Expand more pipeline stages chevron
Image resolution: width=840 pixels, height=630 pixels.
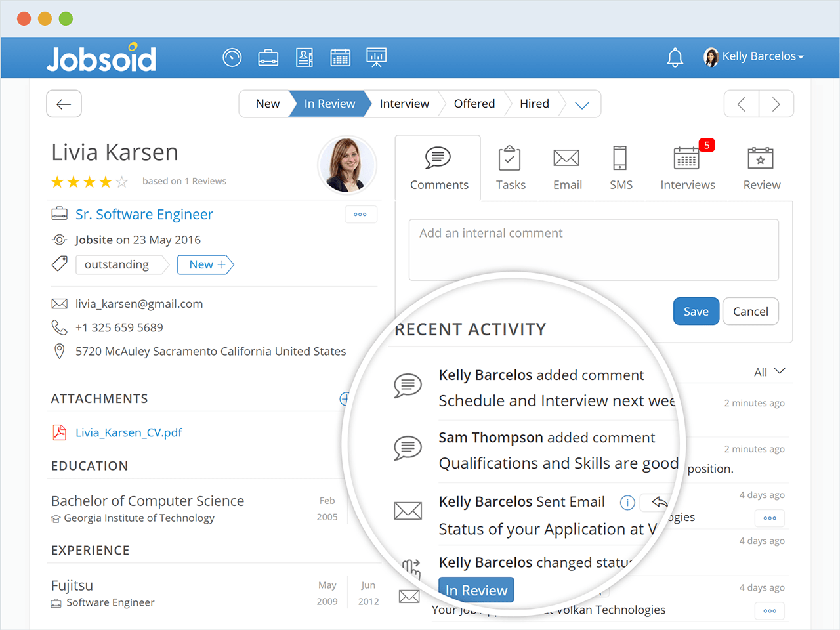[582, 104]
